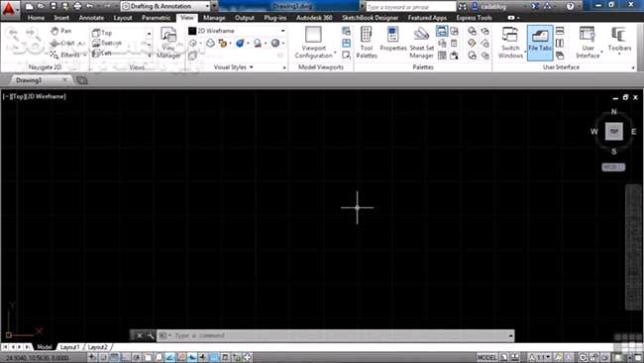Click the [2D Wireframe] viewport style label

[x=46, y=96]
